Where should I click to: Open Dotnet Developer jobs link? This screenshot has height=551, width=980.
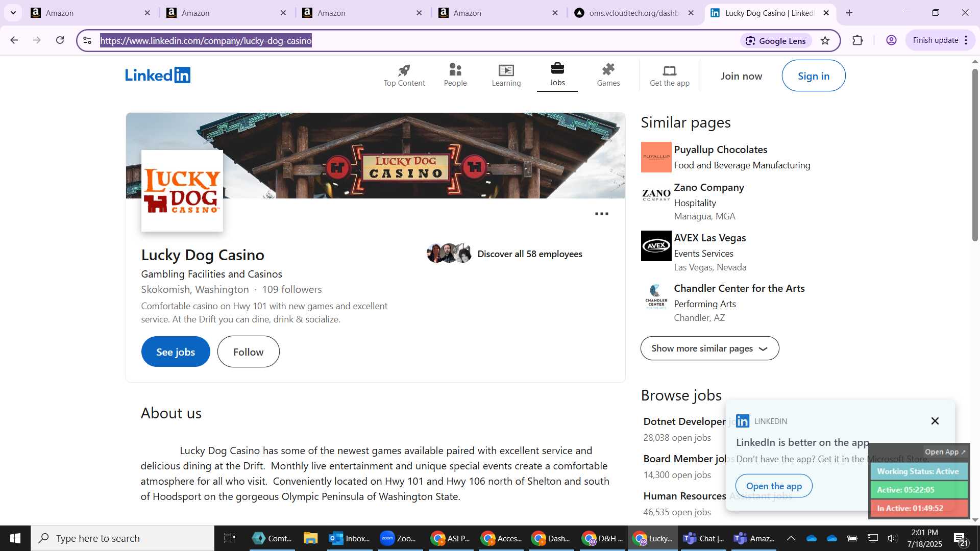click(684, 421)
